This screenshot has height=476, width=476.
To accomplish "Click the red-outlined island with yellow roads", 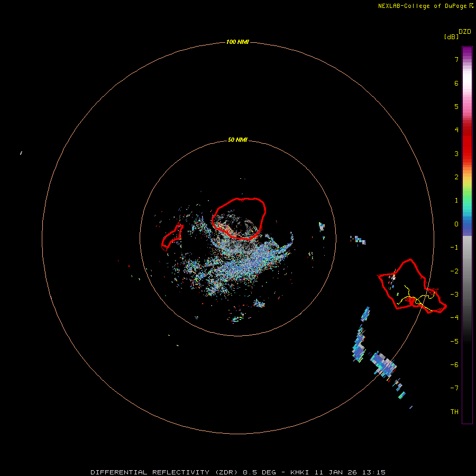I will [412, 286].
